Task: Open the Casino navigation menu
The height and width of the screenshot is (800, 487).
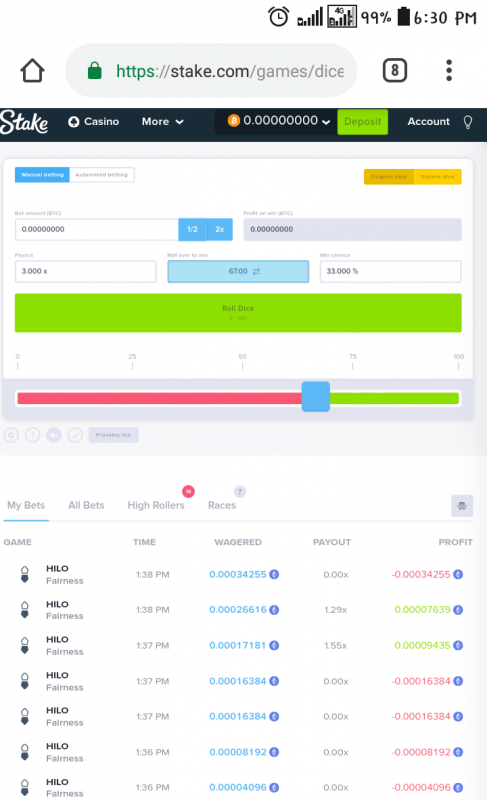Action: pos(94,122)
